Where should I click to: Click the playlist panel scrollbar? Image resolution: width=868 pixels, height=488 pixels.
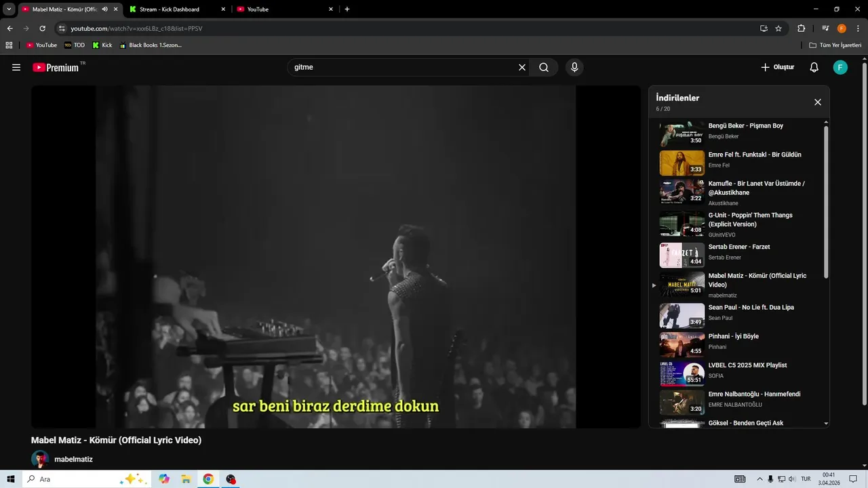point(826,201)
